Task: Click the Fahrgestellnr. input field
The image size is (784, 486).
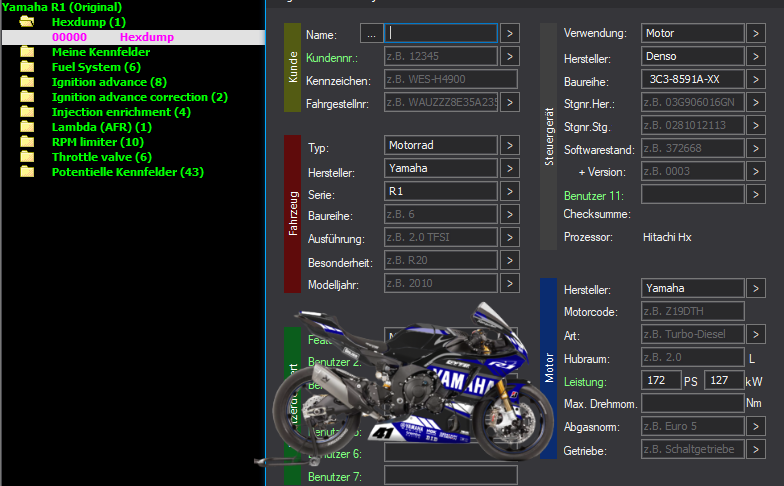Action: coord(441,102)
